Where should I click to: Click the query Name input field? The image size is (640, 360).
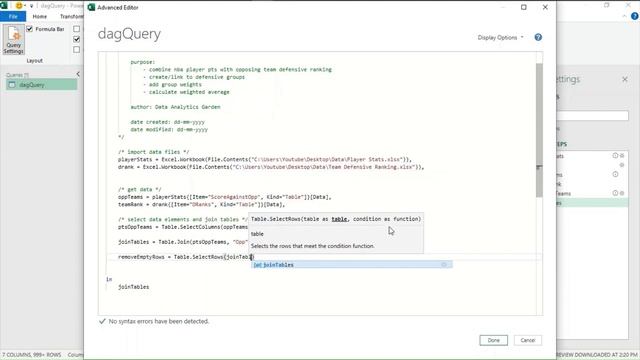tap(593, 116)
